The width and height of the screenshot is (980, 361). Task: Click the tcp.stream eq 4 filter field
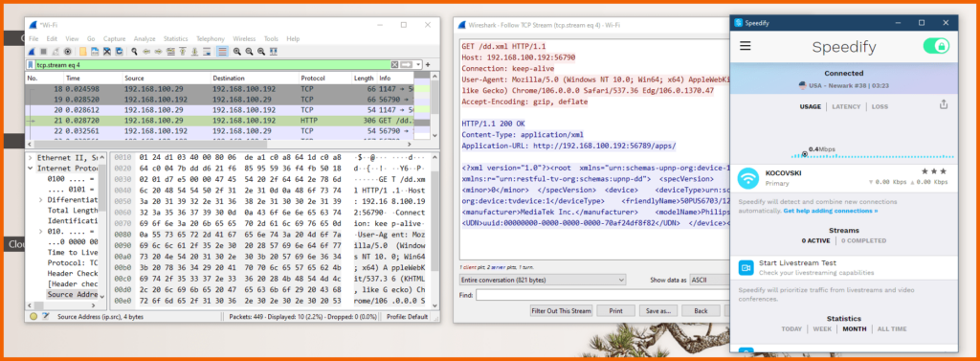pos(212,64)
